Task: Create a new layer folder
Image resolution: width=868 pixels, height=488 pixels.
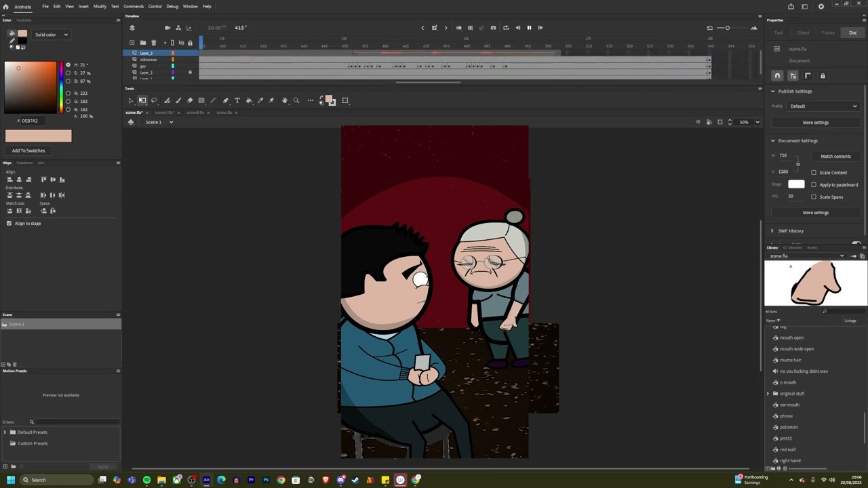Action: pyautogui.click(x=143, y=43)
